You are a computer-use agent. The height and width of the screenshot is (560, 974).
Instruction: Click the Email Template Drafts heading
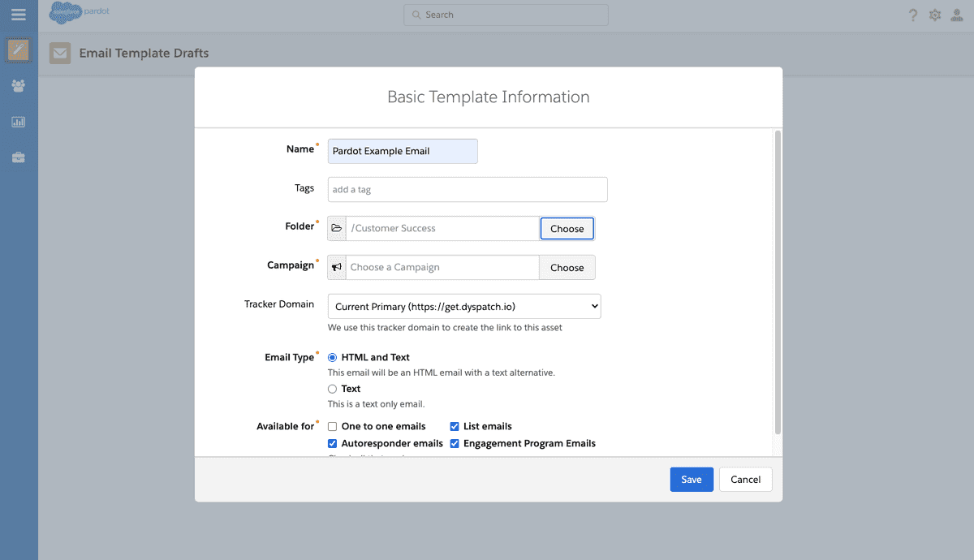click(144, 53)
